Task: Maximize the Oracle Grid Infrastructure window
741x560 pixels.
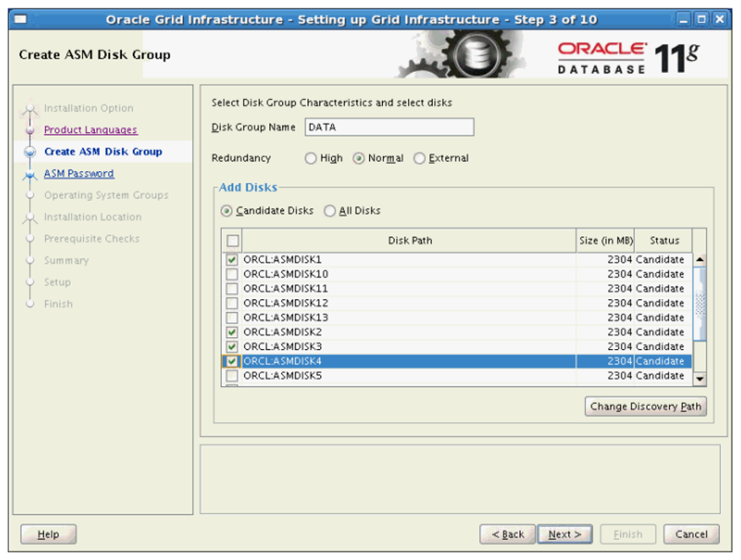Action: [x=702, y=19]
